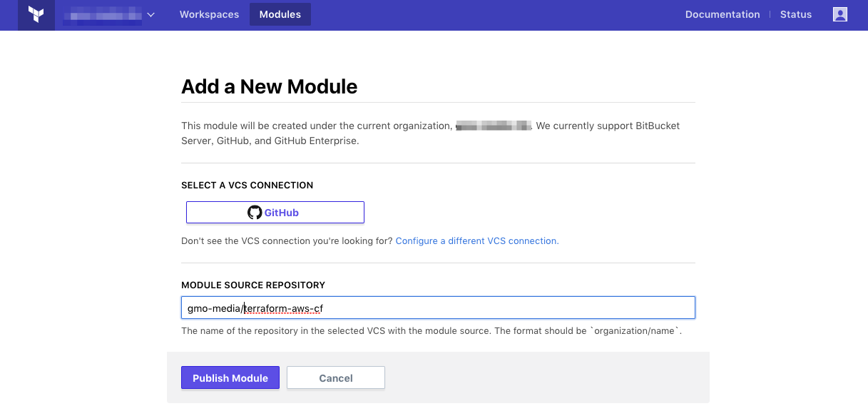Open the Documentation page
This screenshot has height=416, width=868.
point(722,14)
